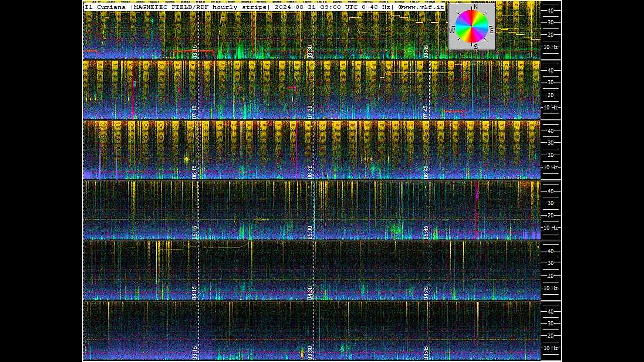
Task: Select the 07:30 time marker
Action: [310, 112]
